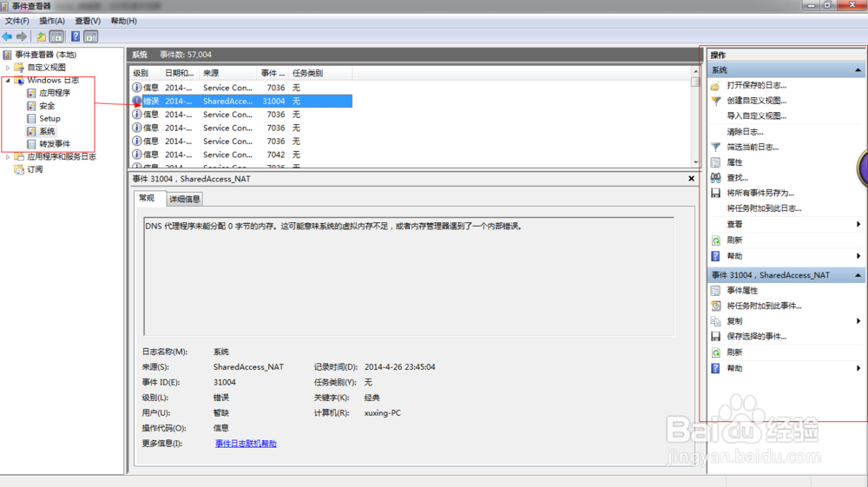868x487 pixels.
Task: Select the SharedAcce... 31004 error row
Action: coord(241,102)
